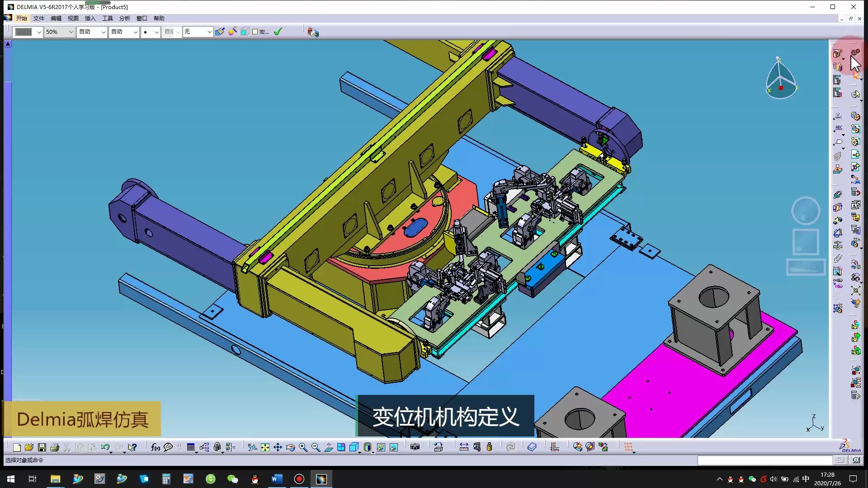Open the 开始 menu
The image size is (868, 488).
click(21, 19)
